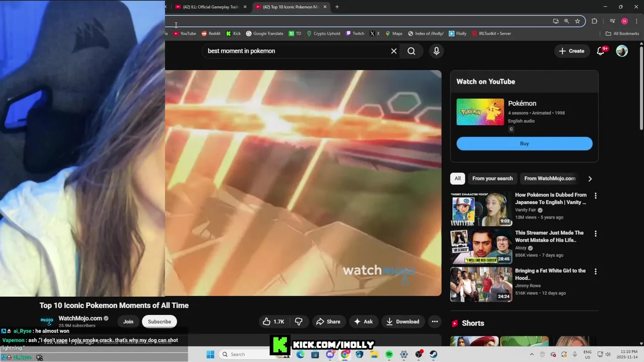Open Microsoft Edge from the taskbar

pyautogui.click(x=300, y=354)
